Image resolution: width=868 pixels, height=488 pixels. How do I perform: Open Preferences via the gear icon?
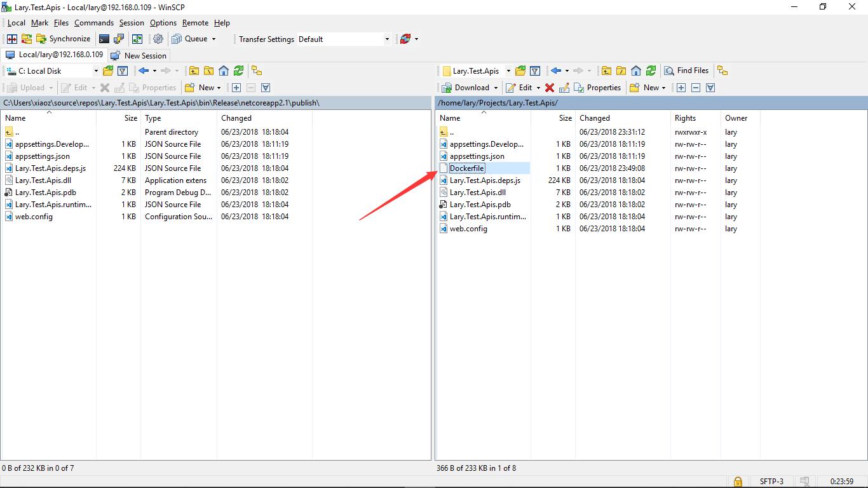158,39
